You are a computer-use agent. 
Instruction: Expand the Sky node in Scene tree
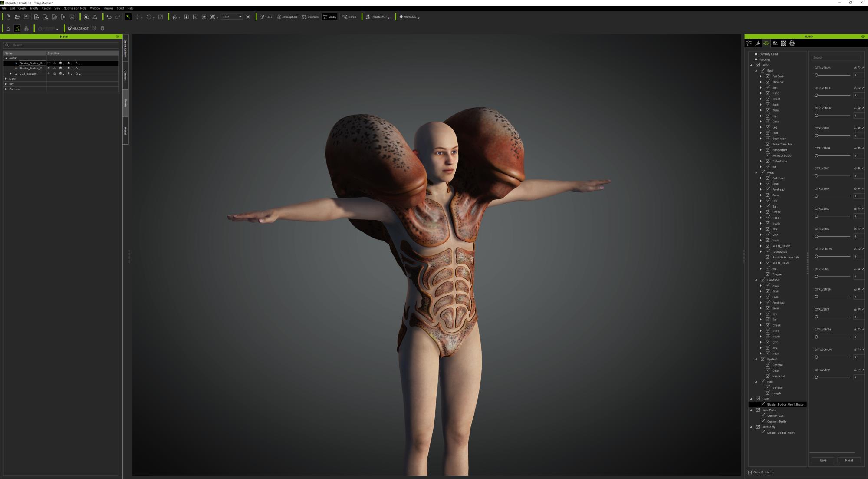[x=6, y=84]
